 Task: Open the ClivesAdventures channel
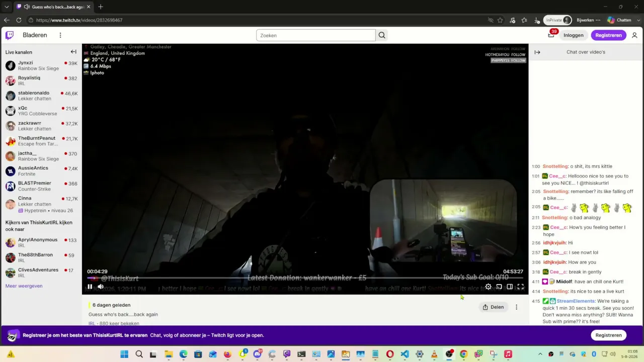41,273
